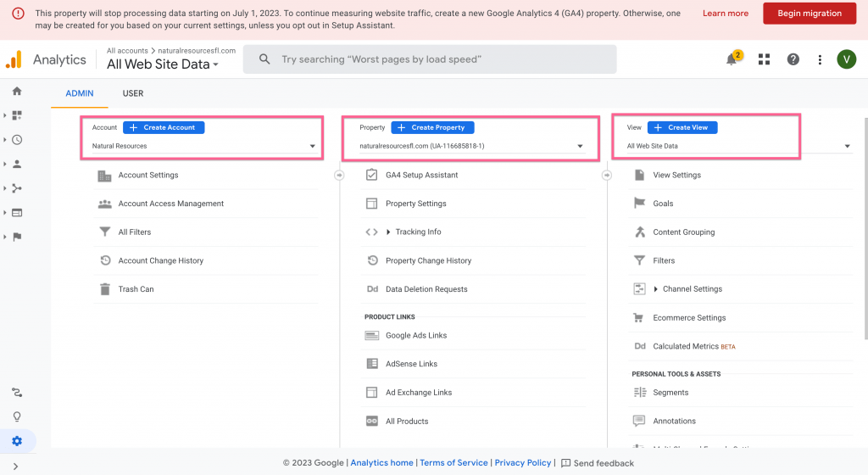Open the Account selector dropdown Natural Resources

click(x=203, y=146)
